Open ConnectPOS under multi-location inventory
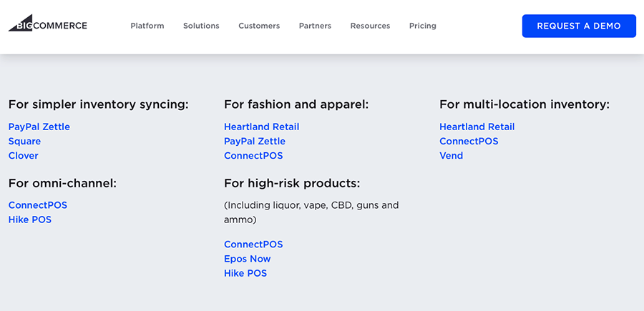The image size is (644, 311). pos(469,141)
